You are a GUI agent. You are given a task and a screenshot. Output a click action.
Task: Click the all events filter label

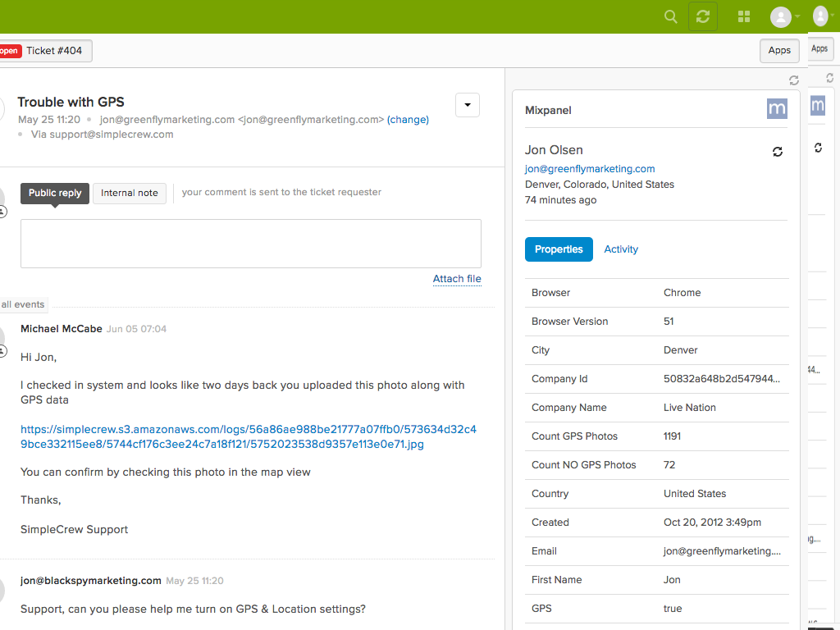click(x=23, y=304)
